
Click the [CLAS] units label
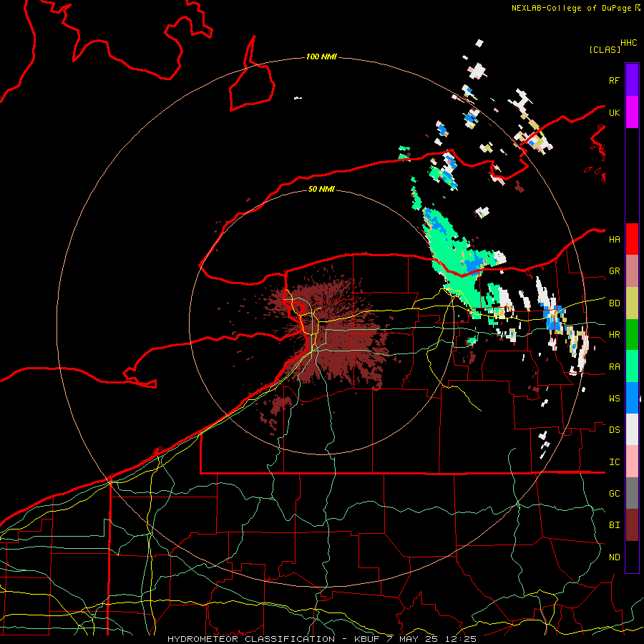[605, 49]
